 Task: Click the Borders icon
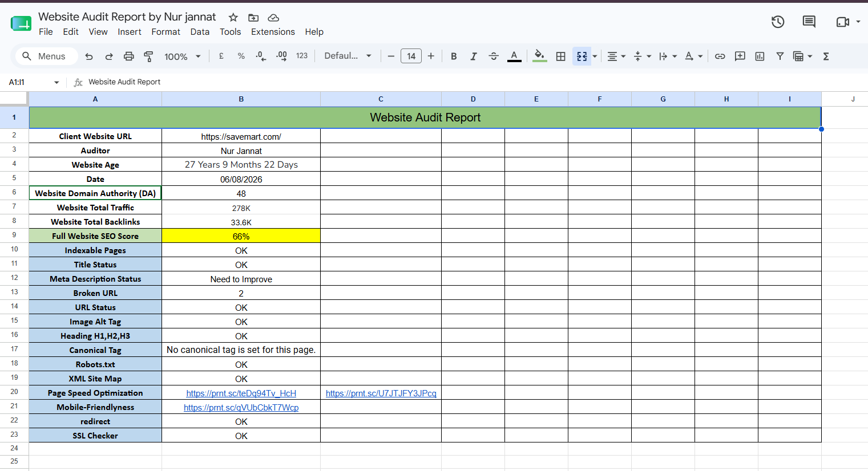coord(561,56)
